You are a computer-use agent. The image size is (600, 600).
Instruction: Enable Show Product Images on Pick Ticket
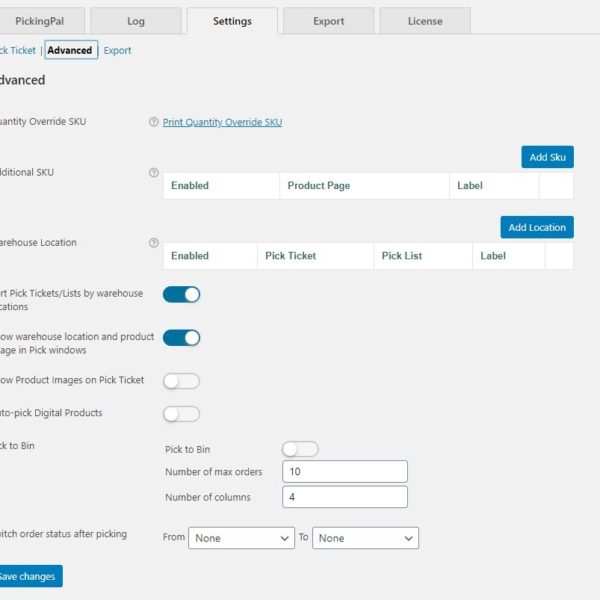pos(181,381)
